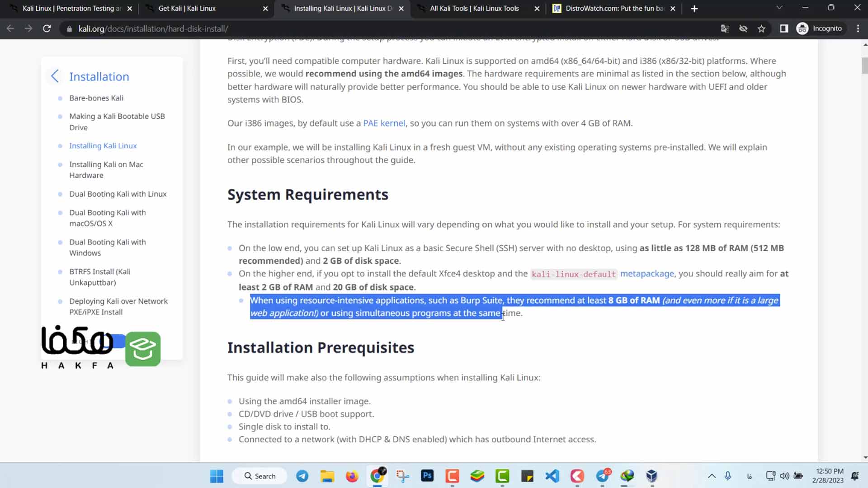Click the page vertical scrollbar thumb
Screen dimensions: 868x488
[864, 66]
